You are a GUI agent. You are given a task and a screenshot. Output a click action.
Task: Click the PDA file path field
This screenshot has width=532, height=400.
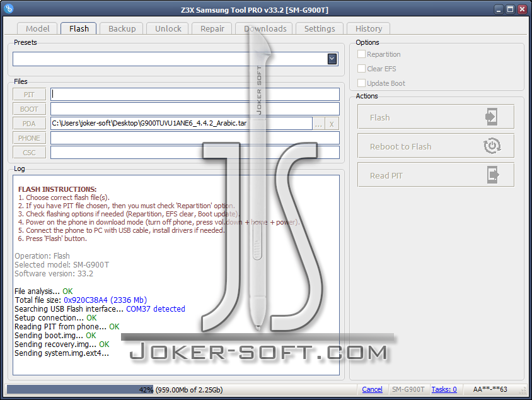point(181,123)
